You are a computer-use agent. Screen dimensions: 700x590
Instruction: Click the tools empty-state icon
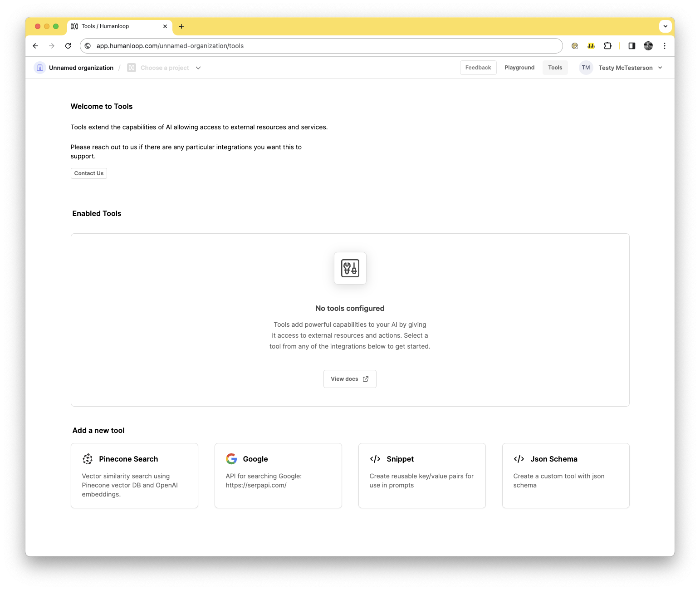(x=350, y=268)
